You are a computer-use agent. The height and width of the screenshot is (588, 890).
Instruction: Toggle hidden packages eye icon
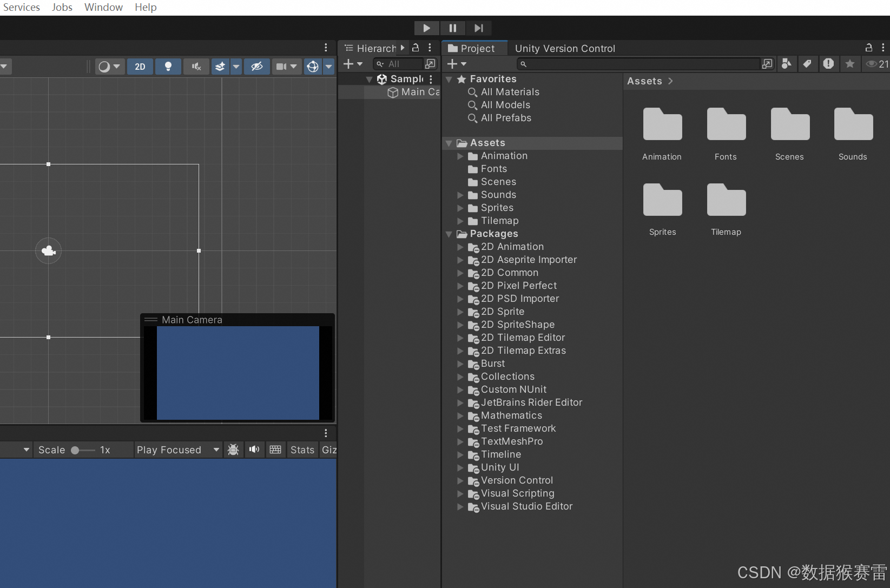pyautogui.click(x=876, y=64)
